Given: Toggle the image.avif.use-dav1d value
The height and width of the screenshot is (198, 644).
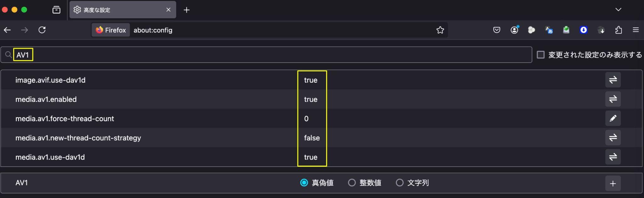Looking at the screenshot, I should click(x=613, y=80).
